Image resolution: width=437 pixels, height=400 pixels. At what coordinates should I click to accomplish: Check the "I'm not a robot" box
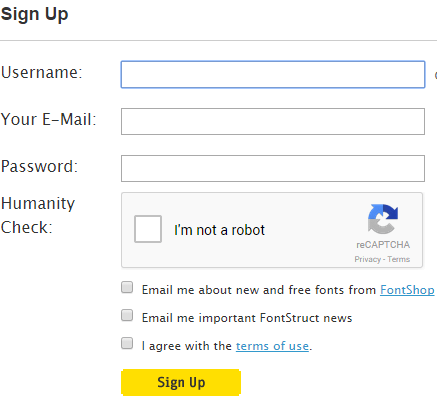click(148, 229)
